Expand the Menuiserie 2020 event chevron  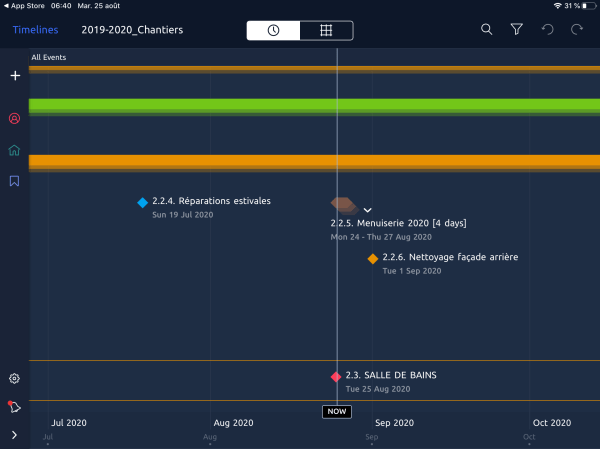coord(368,209)
